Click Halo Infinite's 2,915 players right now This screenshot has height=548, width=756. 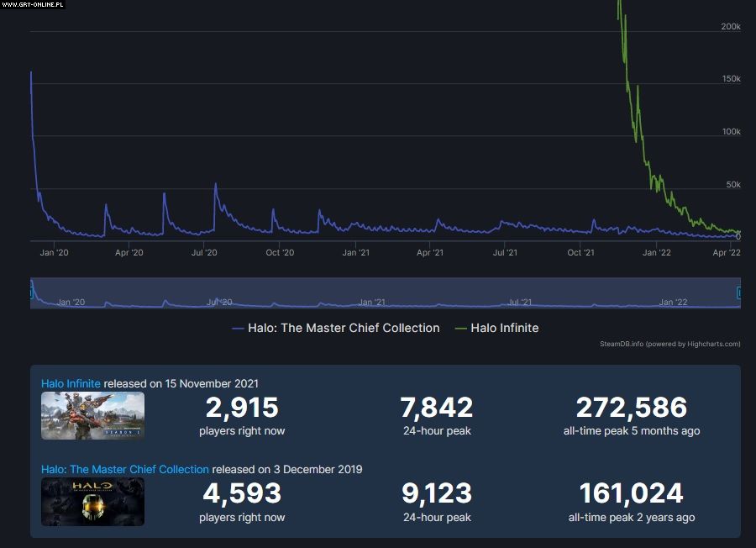242,408
